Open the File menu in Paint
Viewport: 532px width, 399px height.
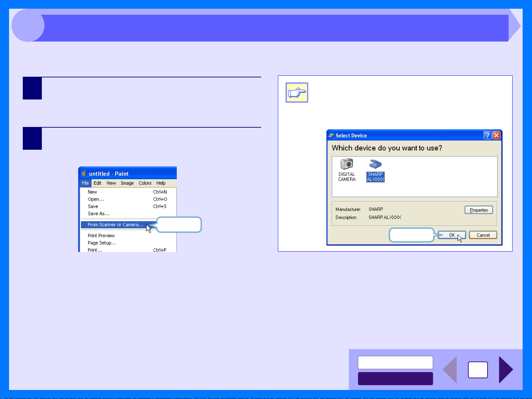(85, 183)
